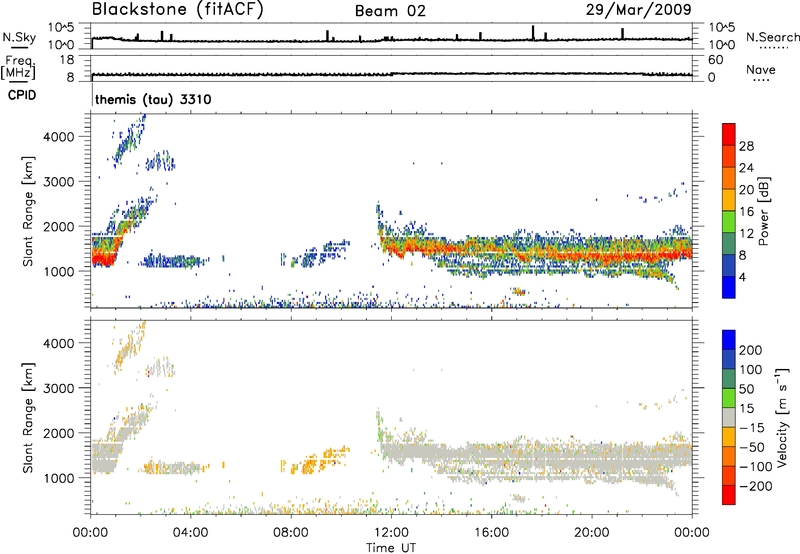
Task: Select the N.Sky legend label
Action: click(x=19, y=37)
